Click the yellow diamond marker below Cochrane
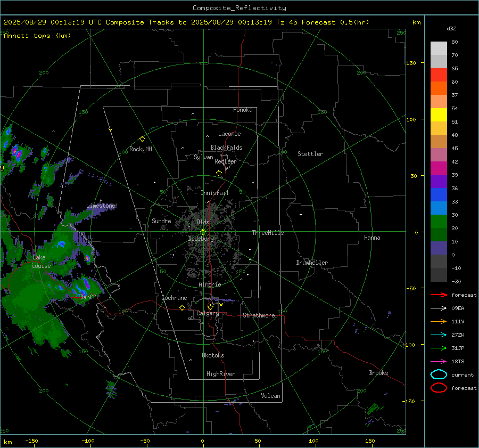Image resolution: width=479 pixels, height=448 pixels. [183, 307]
